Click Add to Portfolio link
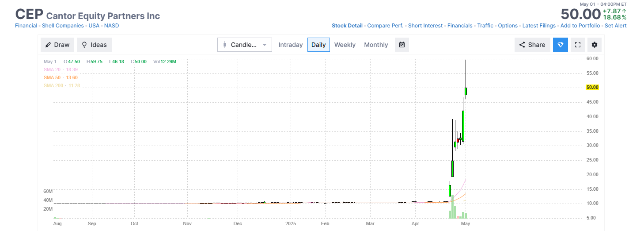 coord(580,26)
